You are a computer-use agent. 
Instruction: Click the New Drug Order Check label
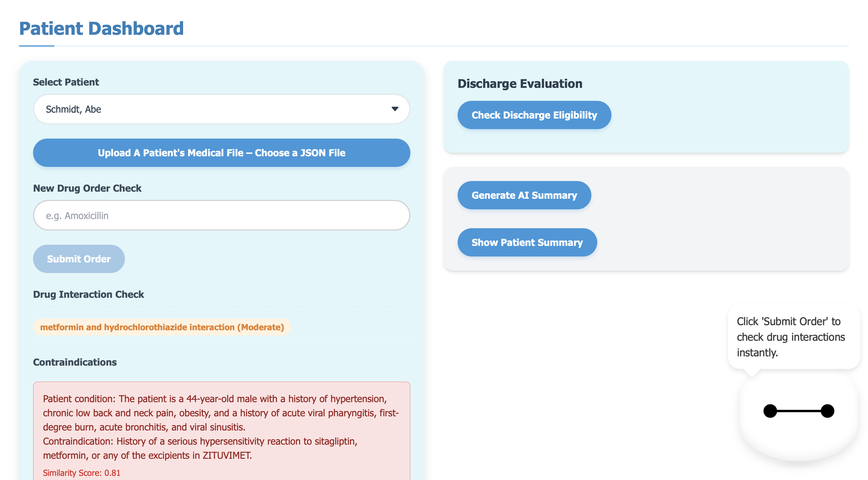87,188
